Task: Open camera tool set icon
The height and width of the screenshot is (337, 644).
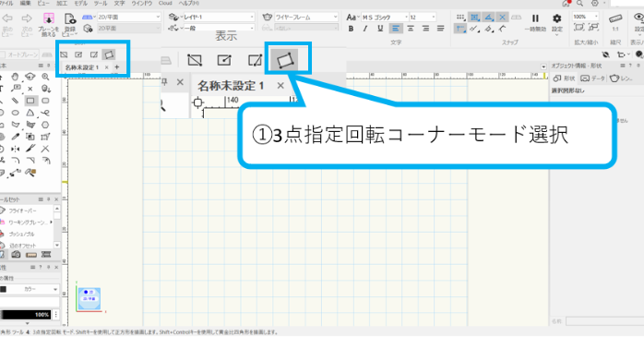Action: pos(16,255)
